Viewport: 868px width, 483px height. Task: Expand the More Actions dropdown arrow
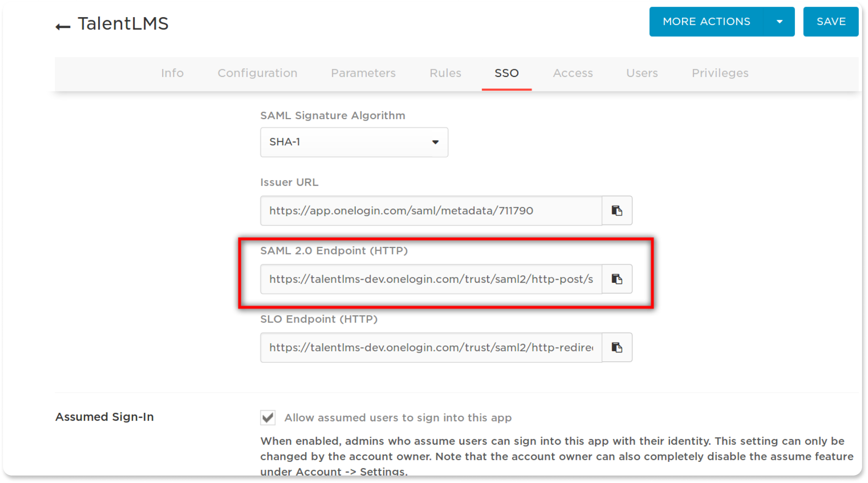point(779,22)
